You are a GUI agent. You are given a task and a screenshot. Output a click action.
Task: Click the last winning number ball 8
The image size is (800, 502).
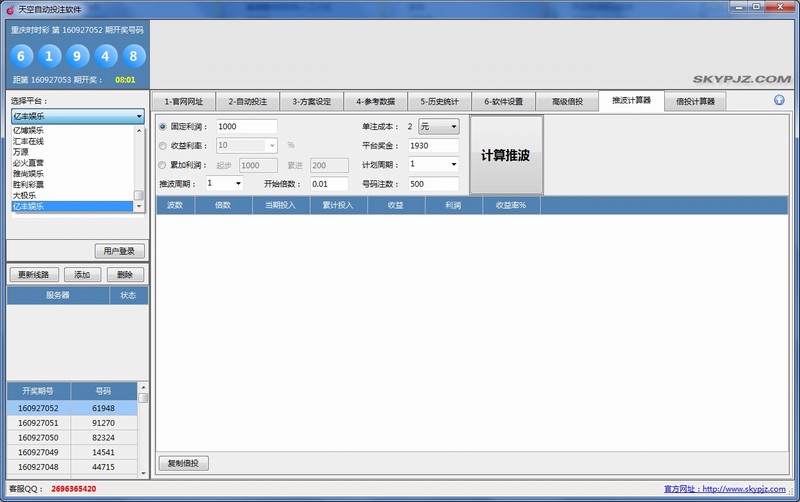(131, 55)
